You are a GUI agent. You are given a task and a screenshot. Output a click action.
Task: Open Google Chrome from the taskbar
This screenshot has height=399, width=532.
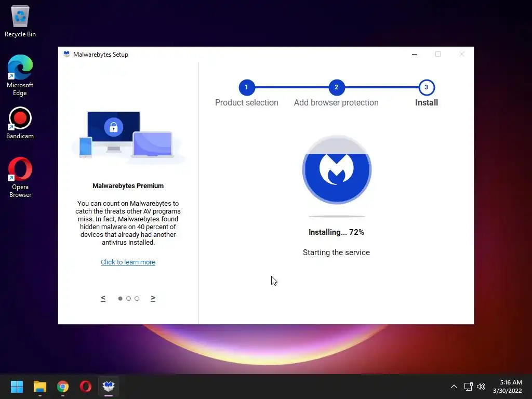63,387
